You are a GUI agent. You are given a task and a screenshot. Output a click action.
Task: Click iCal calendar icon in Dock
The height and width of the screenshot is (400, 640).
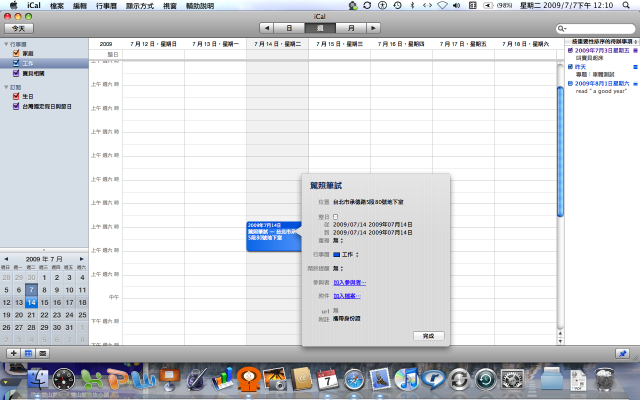pyautogui.click(x=328, y=379)
